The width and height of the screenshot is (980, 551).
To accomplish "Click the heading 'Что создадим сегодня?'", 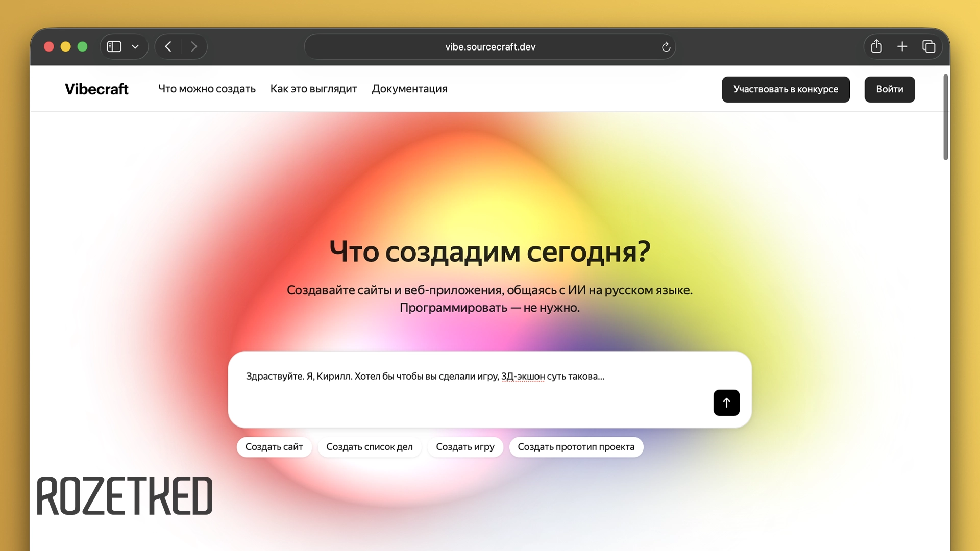I will pos(490,252).
